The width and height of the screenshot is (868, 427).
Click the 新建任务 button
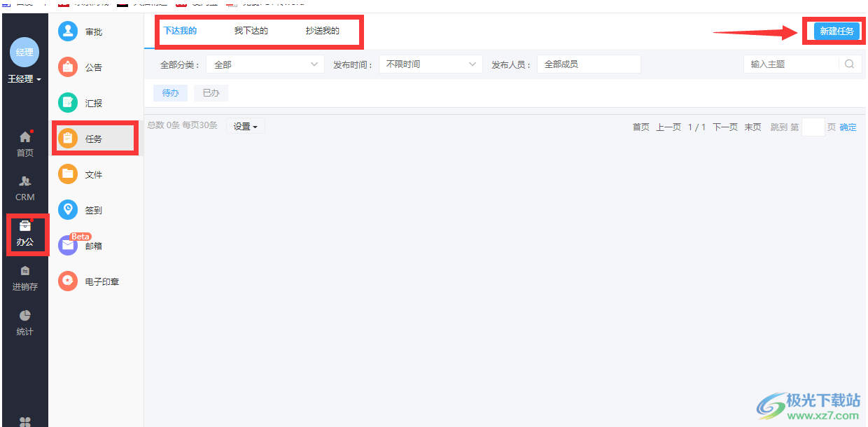(836, 31)
